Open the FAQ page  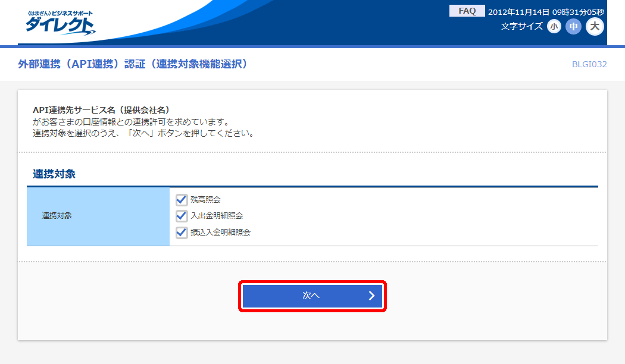coord(467,11)
